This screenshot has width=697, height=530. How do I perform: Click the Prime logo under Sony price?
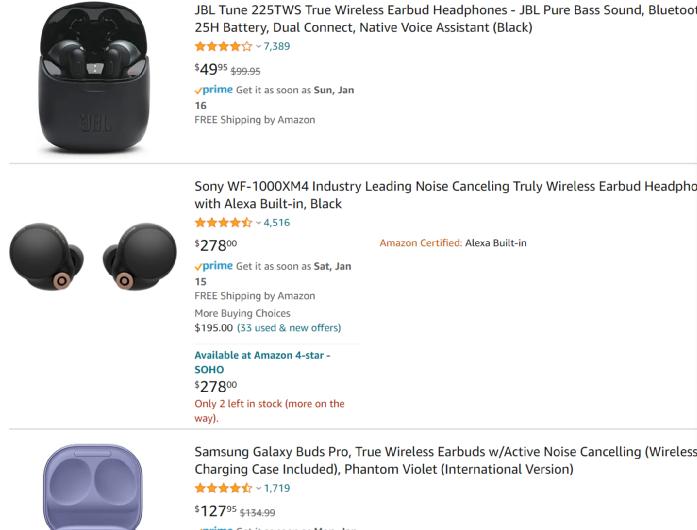214,266
